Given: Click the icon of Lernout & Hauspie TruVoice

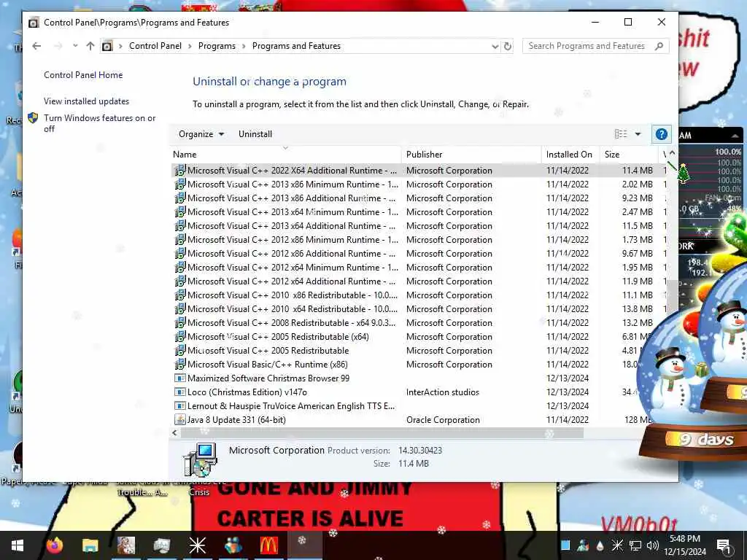Looking at the screenshot, I should click(179, 405).
